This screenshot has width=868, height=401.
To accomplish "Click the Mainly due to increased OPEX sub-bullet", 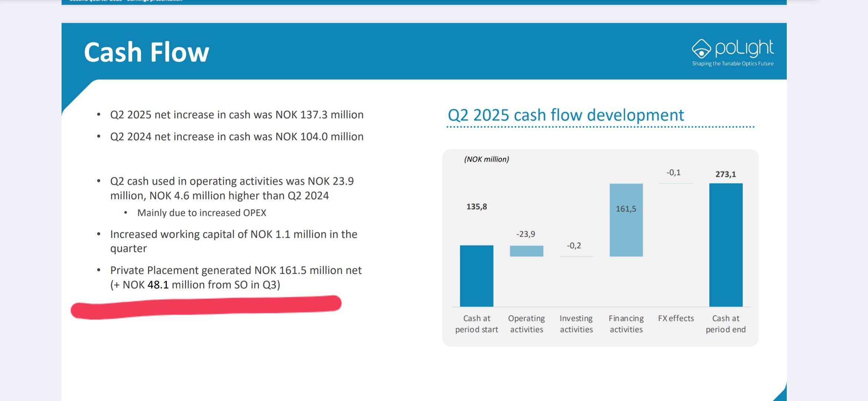I will [201, 213].
